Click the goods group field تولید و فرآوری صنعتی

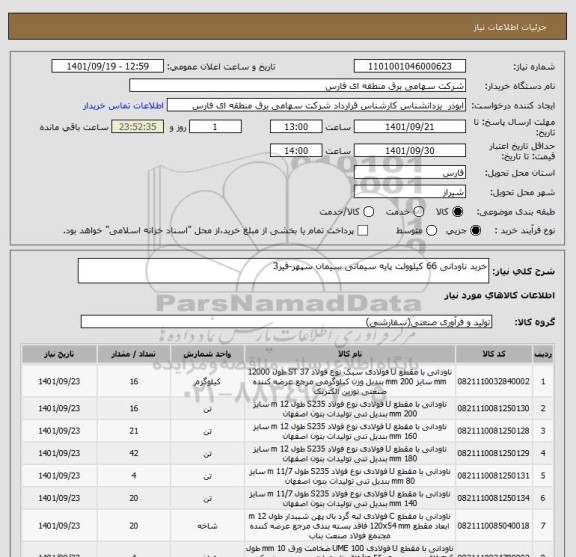pos(286,322)
